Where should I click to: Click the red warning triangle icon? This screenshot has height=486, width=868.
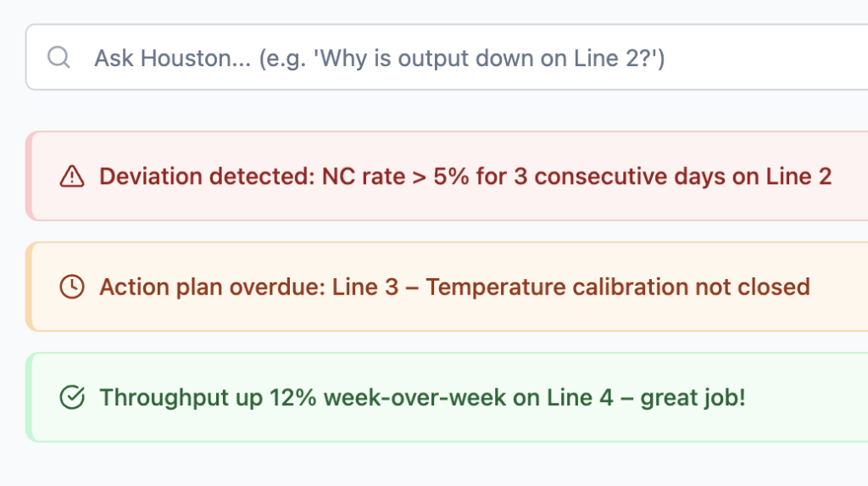[72, 176]
